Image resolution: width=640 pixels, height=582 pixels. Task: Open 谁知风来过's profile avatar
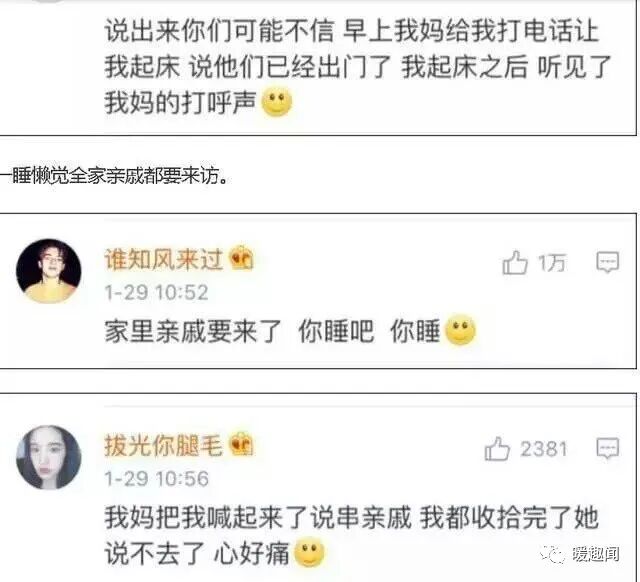pos(49,271)
